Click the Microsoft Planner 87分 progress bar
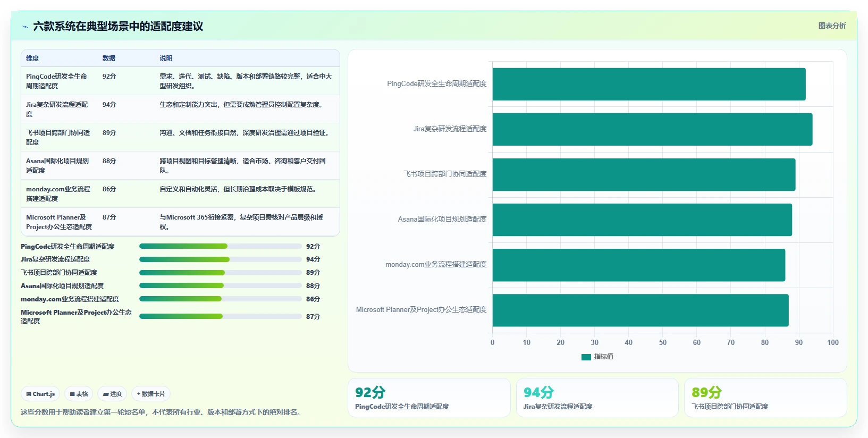The image size is (868, 438). pos(221,316)
